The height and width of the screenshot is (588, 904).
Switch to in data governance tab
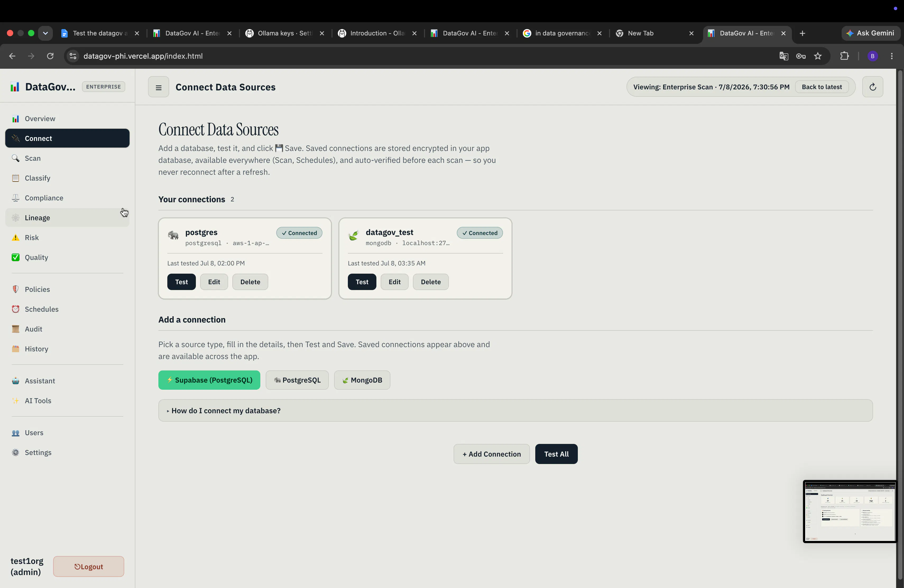[562, 33]
